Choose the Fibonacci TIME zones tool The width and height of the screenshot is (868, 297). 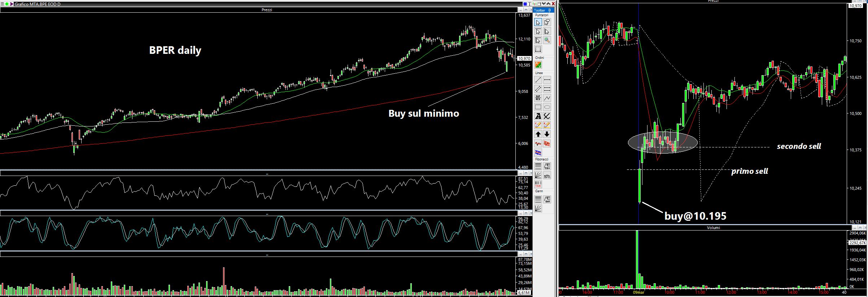538,184
